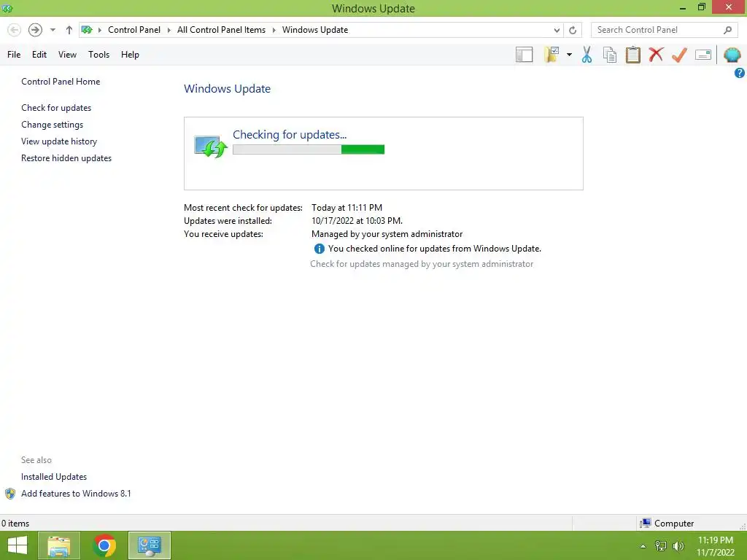Click the folder options checkmark icon
This screenshot has width=747, height=560.
pos(551,55)
